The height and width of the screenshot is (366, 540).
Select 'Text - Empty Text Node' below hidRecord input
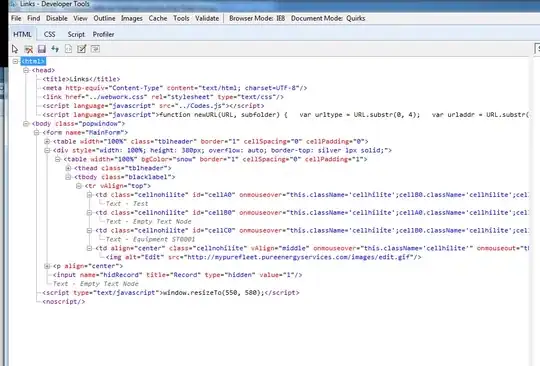click(x=96, y=284)
